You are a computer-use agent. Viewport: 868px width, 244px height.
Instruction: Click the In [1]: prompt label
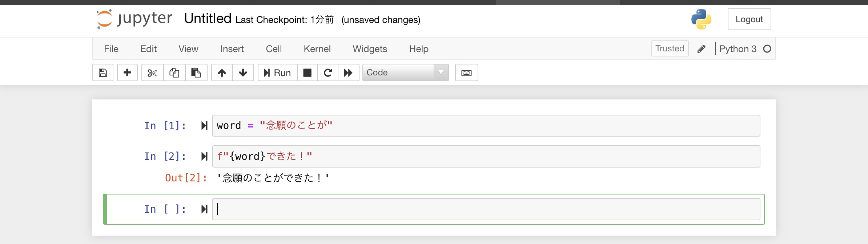pyautogui.click(x=165, y=126)
